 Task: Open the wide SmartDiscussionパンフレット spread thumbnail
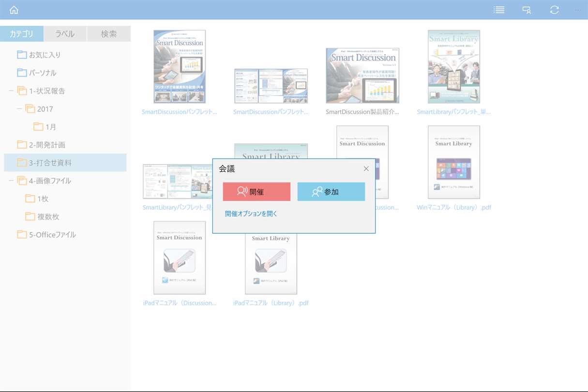271,86
